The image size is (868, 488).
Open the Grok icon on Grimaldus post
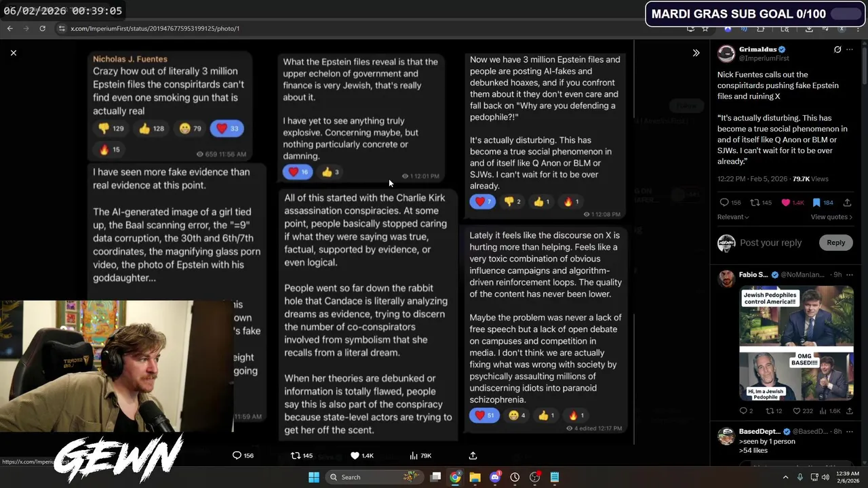point(837,49)
